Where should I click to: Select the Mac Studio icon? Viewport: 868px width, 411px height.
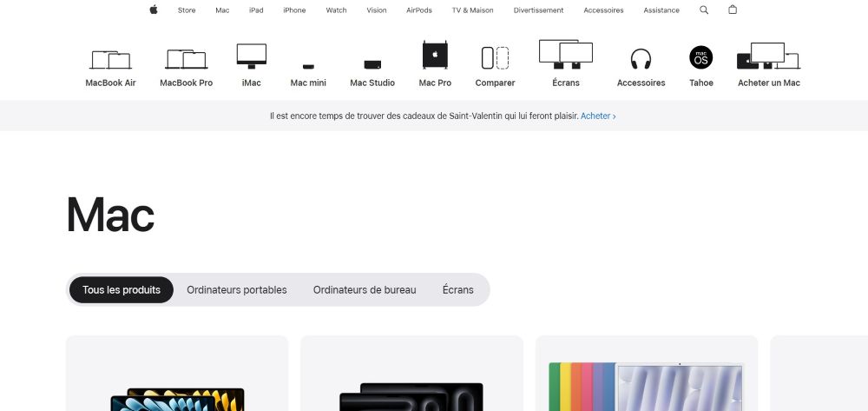coord(372,64)
